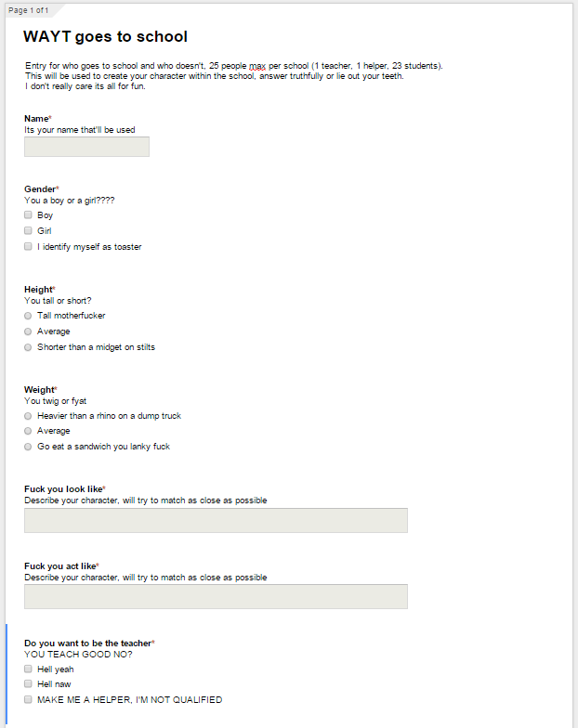
Task: Tick the 'MAKE ME A HELPER' checkbox
Action: (x=28, y=700)
